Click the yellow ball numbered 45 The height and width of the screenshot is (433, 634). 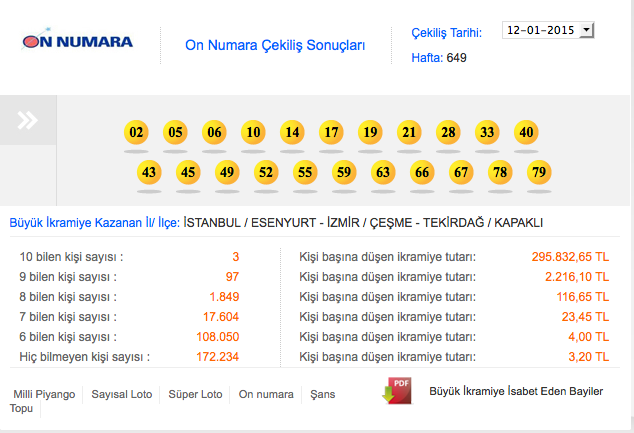[188, 172]
